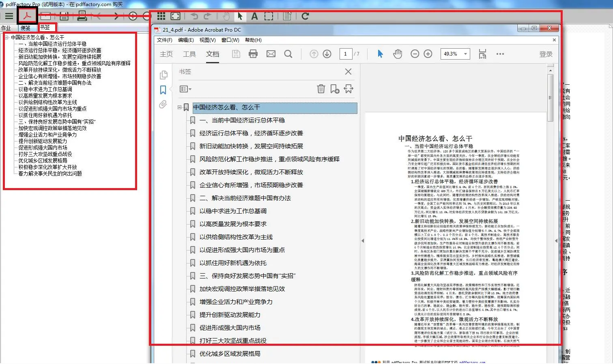Switch to the 作业 tab in pdfFactory
The image size is (613, 364).
6,28
